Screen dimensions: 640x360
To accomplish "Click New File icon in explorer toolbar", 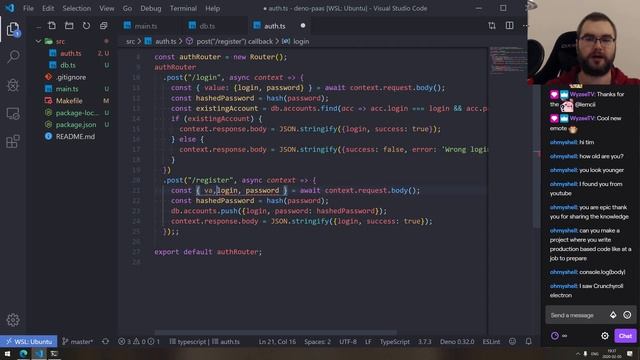I will coord(52,26).
